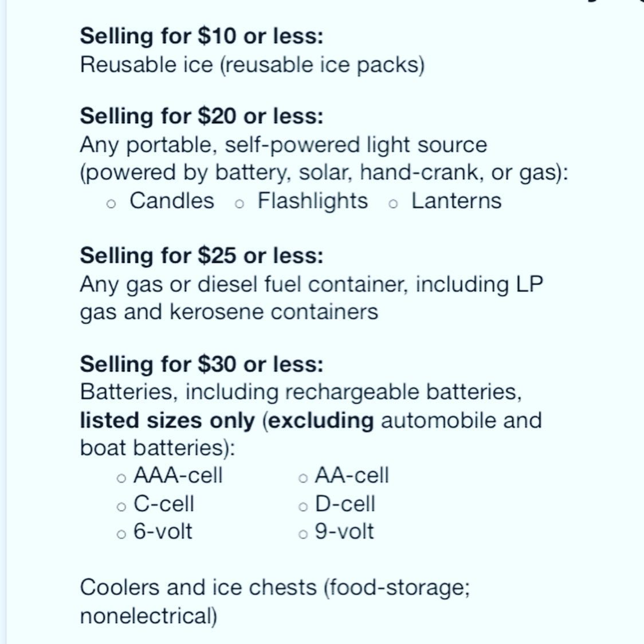Select the AA-cell battery item
644x644 pixels.
coord(352,476)
